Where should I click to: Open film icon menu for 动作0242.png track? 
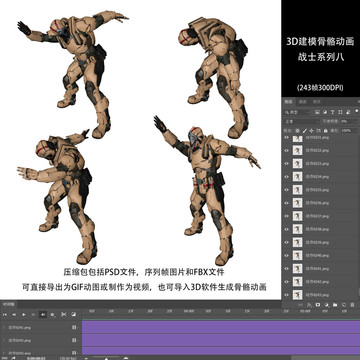point(74,341)
